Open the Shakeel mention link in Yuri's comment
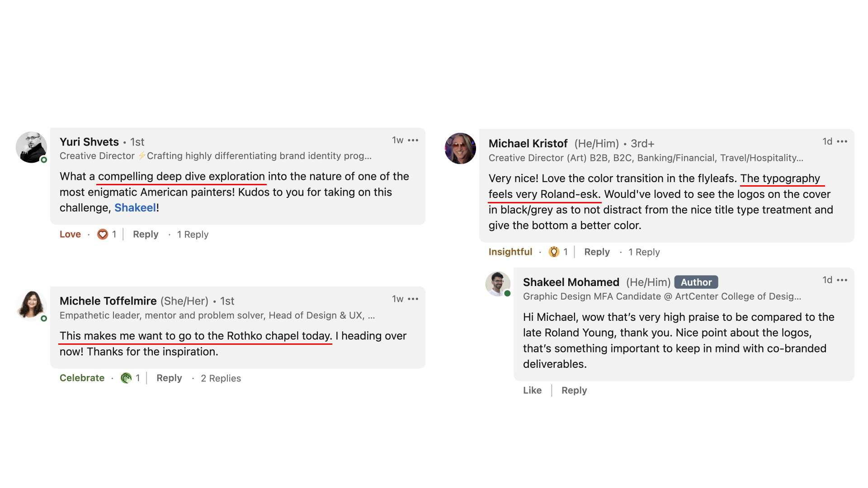Screen dimensions: 868x488 [x=135, y=208]
